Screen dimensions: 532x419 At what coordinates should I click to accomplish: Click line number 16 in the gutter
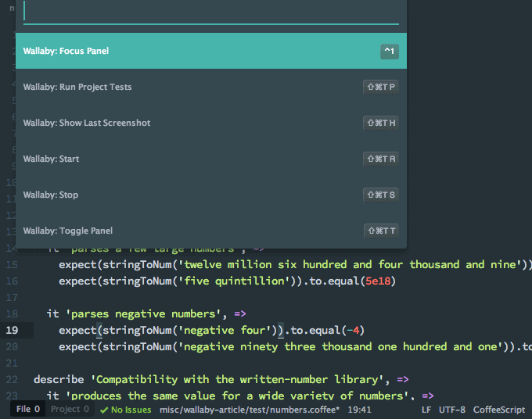click(13, 281)
